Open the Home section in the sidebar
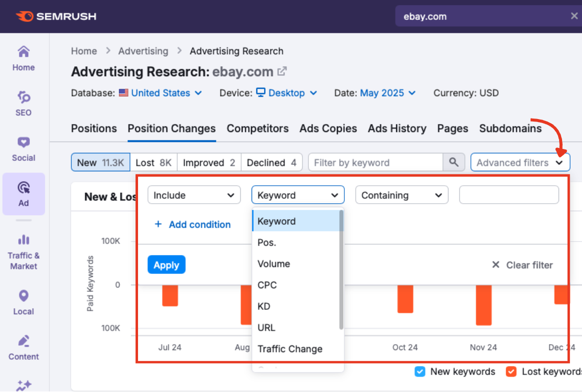This screenshot has height=392, width=582. click(x=23, y=57)
